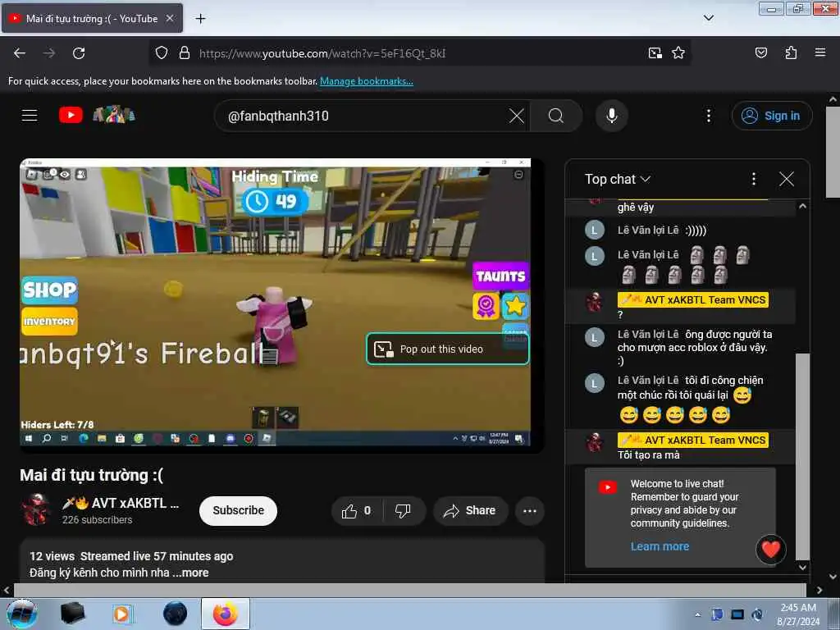Select the Mai đi tựu trường YouTube tab

(92, 18)
